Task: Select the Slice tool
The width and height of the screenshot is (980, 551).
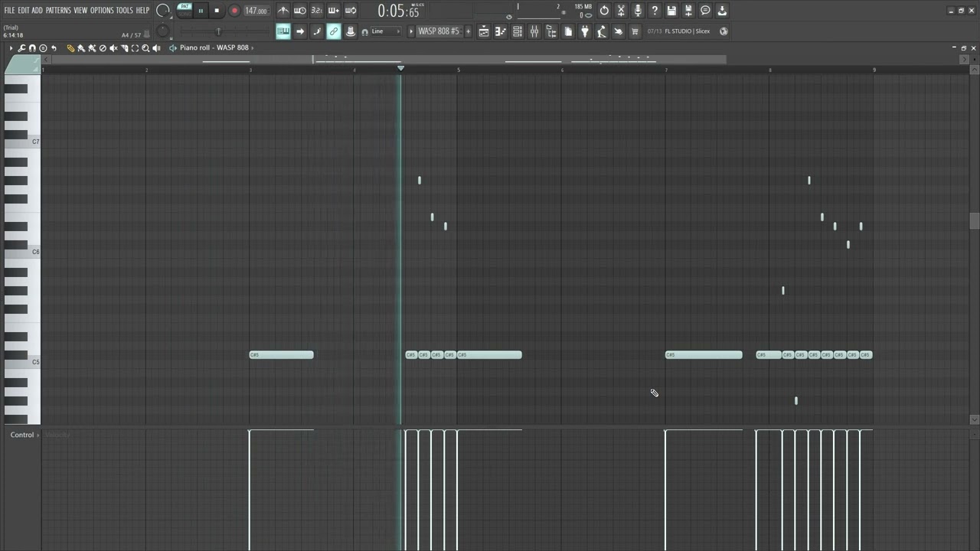Action: coord(124,48)
